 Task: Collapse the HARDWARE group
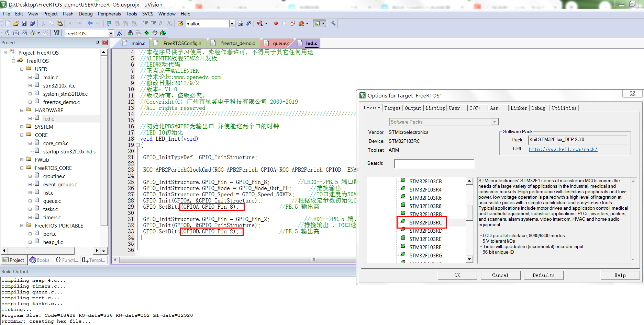point(22,110)
